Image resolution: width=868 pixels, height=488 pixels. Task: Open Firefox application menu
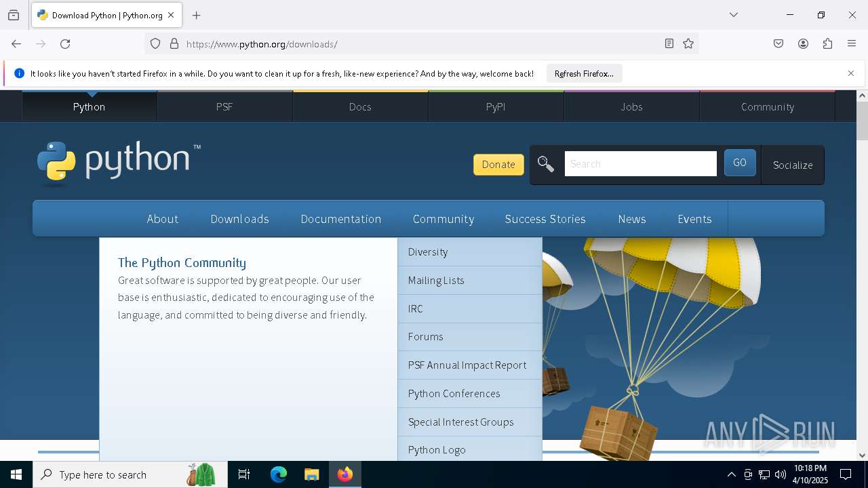852,44
